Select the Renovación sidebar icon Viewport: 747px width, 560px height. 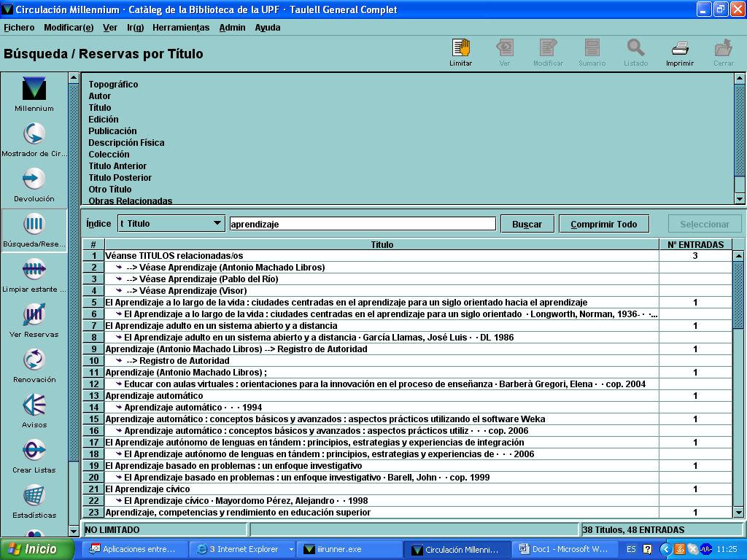pyautogui.click(x=34, y=359)
